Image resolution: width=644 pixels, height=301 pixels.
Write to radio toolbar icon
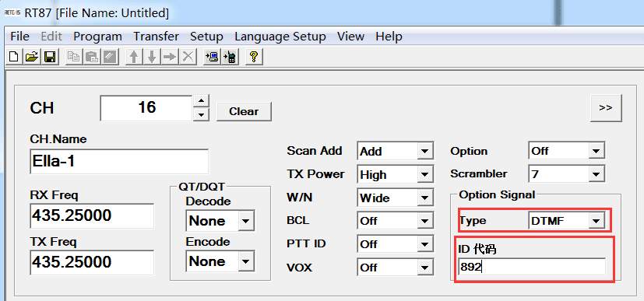[230, 57]
